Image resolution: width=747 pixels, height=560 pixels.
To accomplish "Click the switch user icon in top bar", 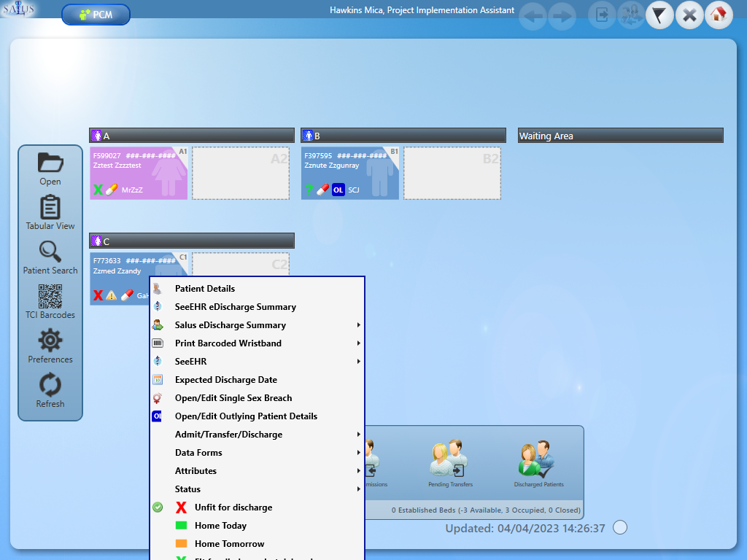I will point(631,15).
